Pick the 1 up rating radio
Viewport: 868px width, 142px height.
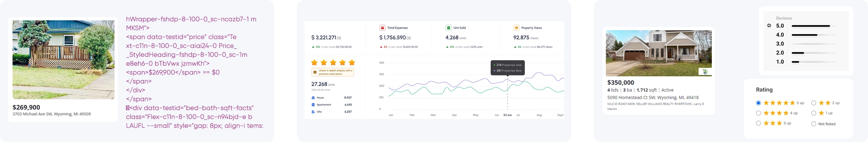tap(814, 113)
